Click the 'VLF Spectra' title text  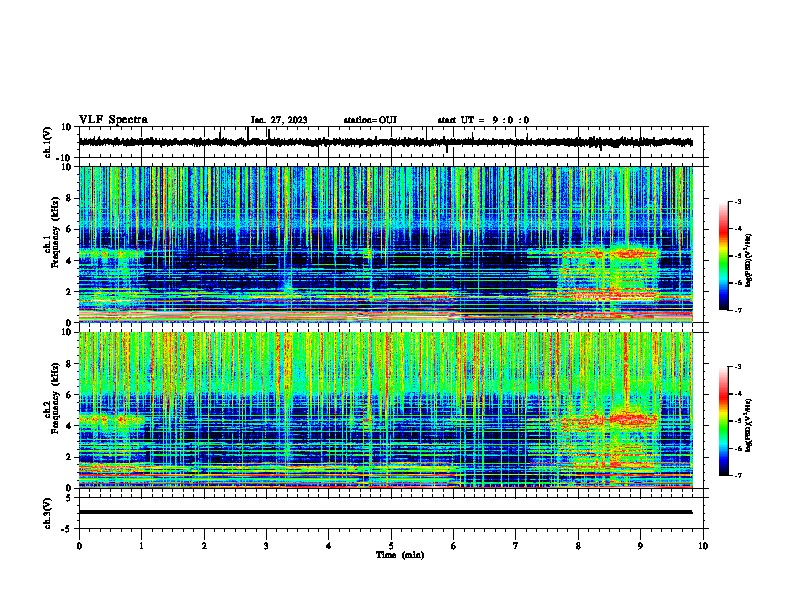[113, 120]
